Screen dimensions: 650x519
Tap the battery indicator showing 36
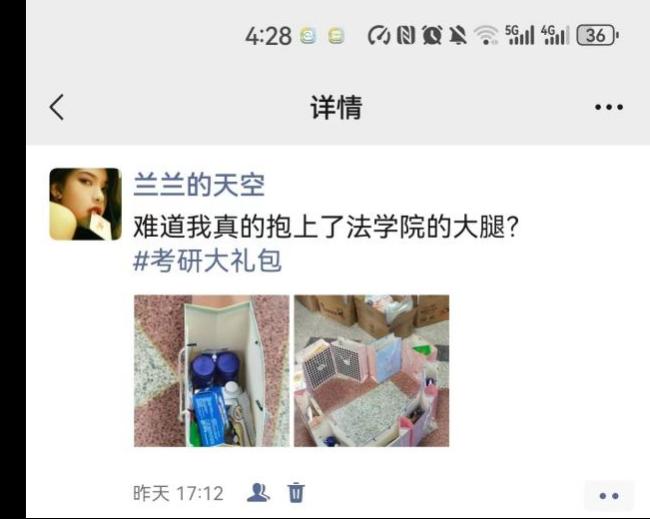coord(598,35)
